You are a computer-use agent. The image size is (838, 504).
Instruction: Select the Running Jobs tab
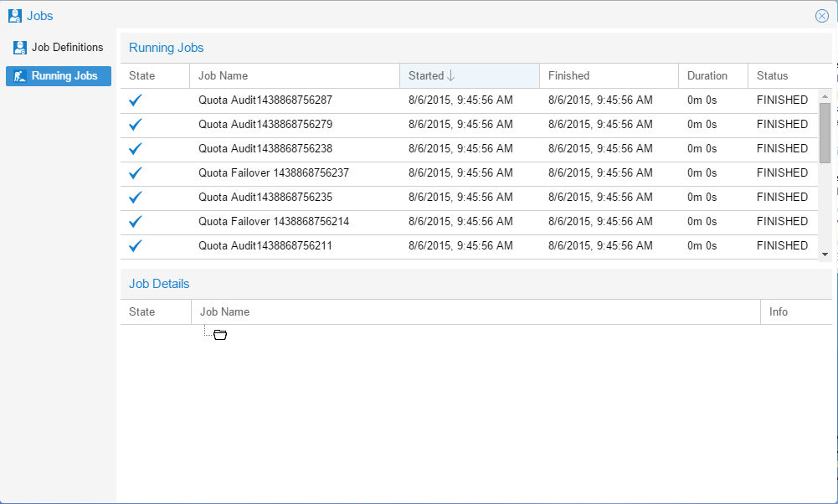coord(59,76)
